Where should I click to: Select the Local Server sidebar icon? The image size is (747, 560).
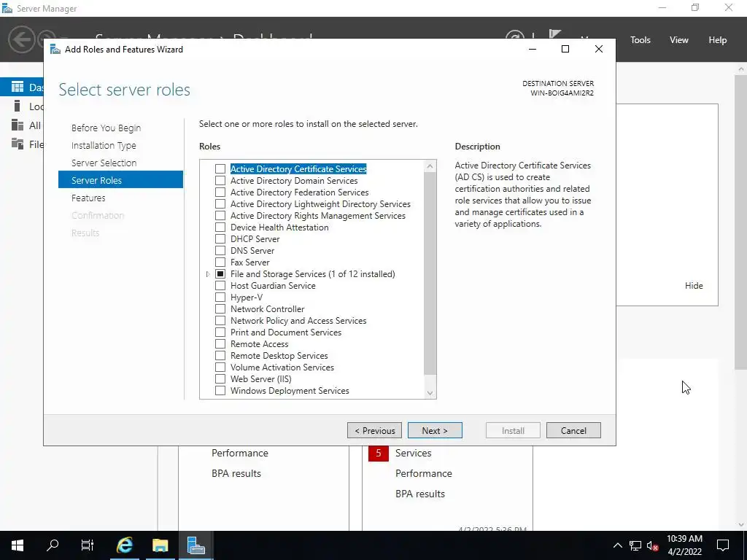(x=18, y=106)
